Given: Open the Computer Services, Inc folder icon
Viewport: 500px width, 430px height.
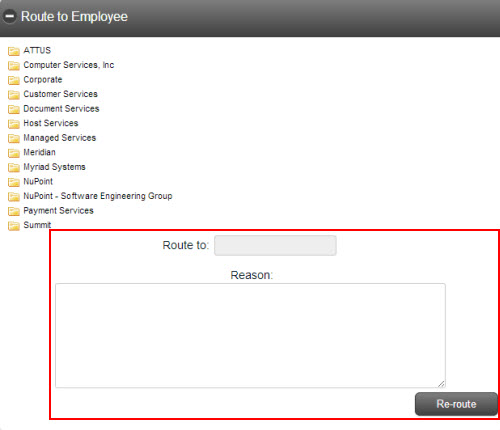Looking at the screenshot, I should (x=14, y=66).
